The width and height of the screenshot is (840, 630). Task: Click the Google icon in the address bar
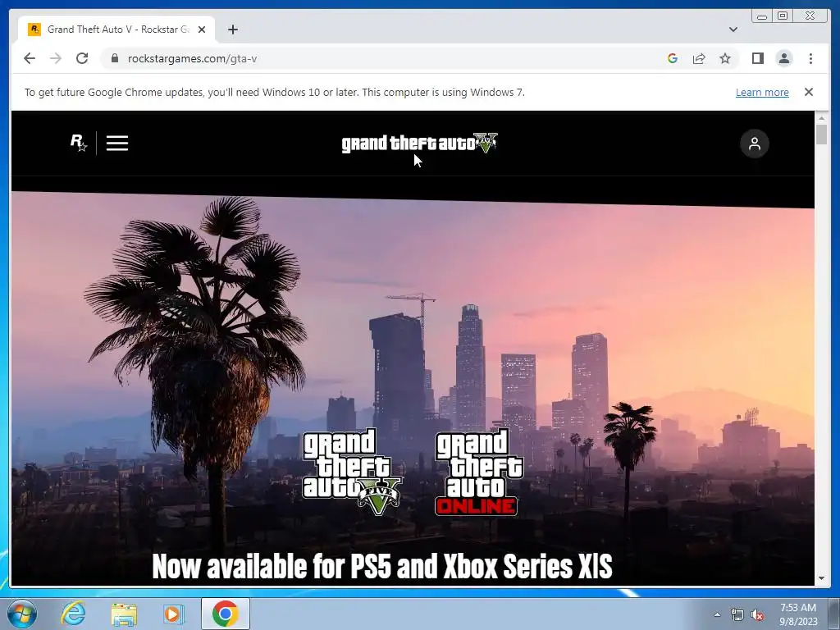coord(673,58)
